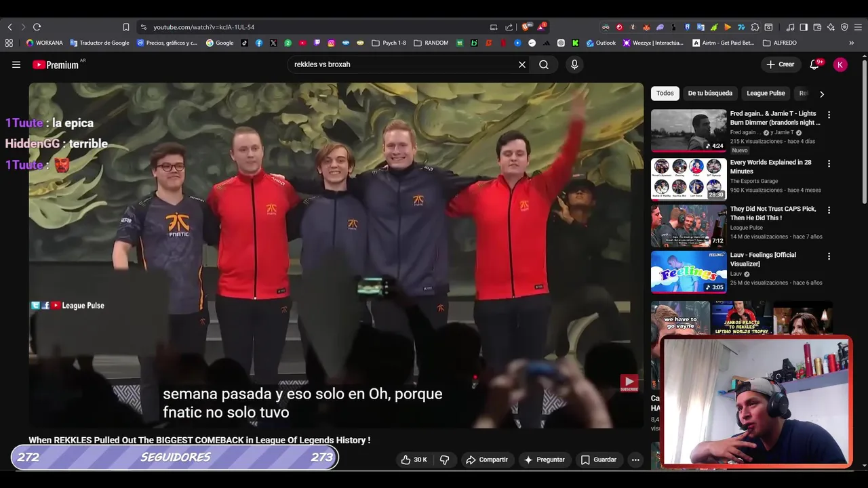This screenshot has width=868, height=488.
Task: Open the Twitch bookmark icon
Action: (x=317, y=43)
